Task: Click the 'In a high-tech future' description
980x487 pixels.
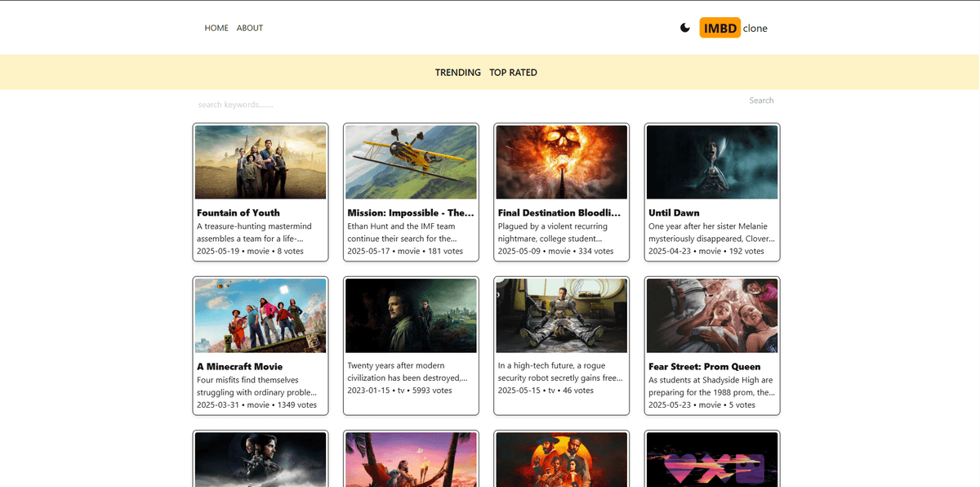Action: click(x=560, y=372)
